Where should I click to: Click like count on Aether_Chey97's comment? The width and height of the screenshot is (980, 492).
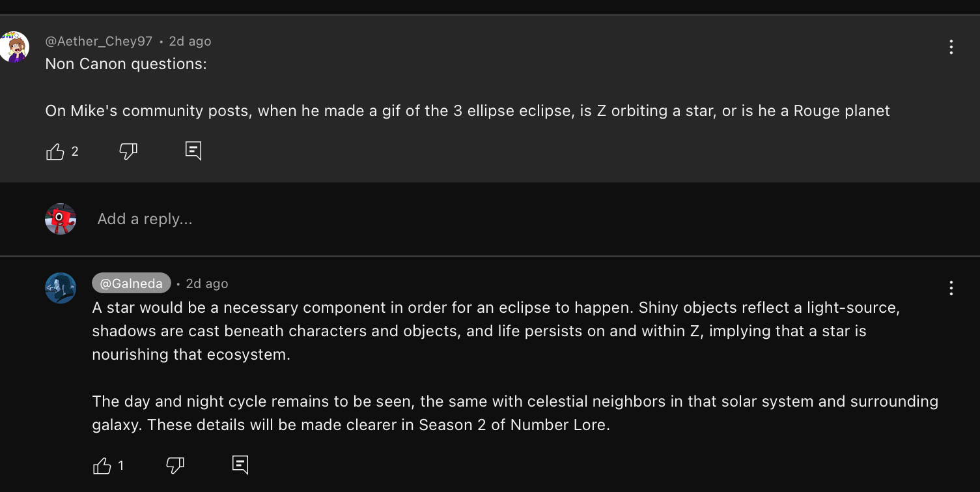(75, 152)
